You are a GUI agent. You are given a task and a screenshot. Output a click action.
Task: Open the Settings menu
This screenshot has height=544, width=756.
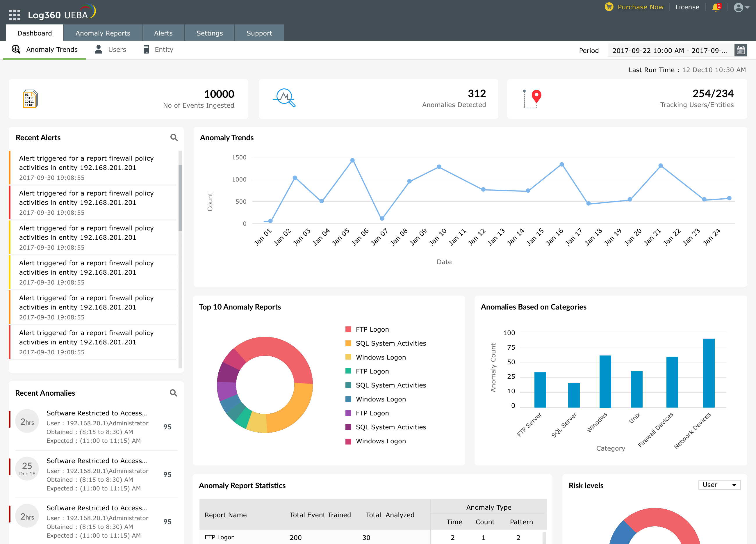pyautogui.click(x=209, y=33)
